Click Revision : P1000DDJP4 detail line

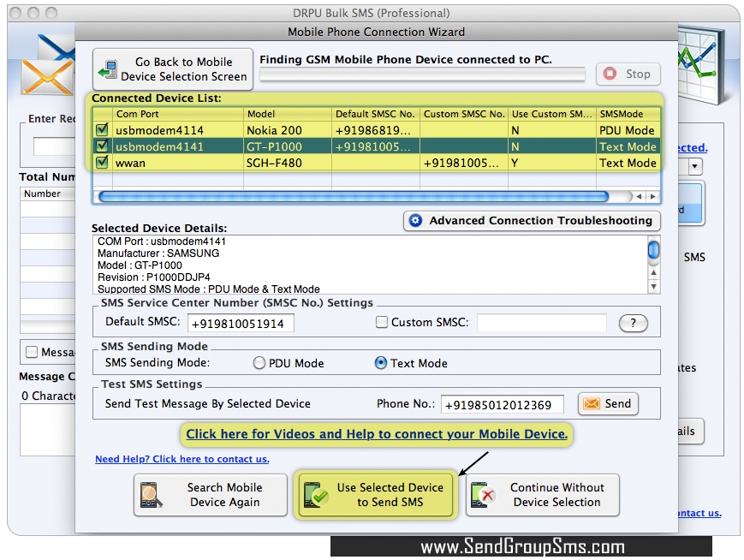click(x=154, y=277)
